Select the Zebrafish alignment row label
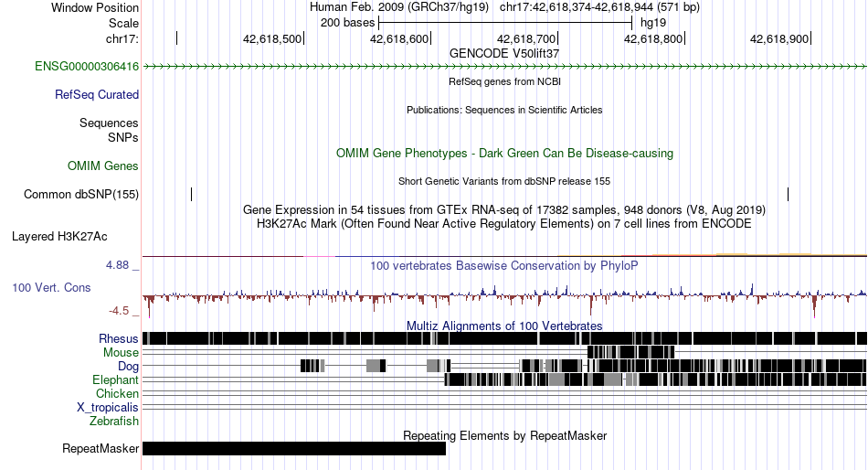This screenshot has width=868, height=470. coord(114,422)
